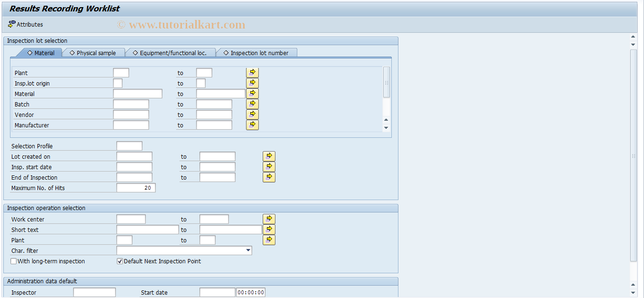
Task: Open the Char. filter dropdown
Action: coord(248,250)
